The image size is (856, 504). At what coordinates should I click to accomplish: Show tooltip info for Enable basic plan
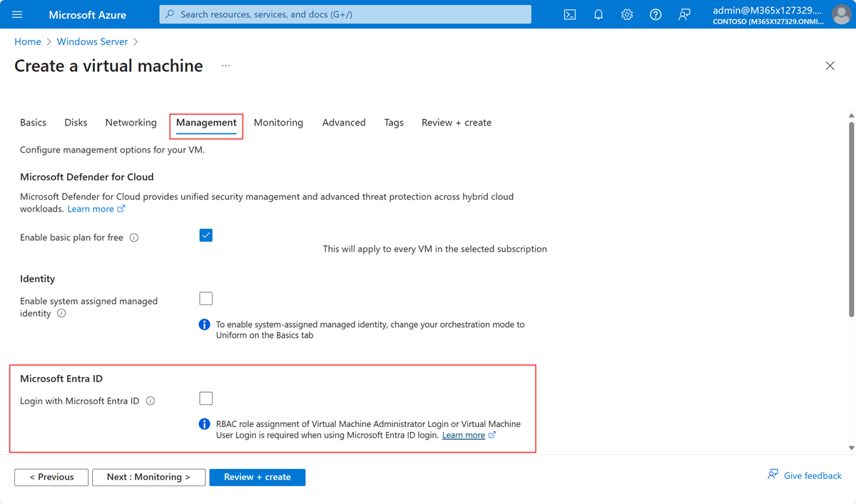tap(134, 237)
